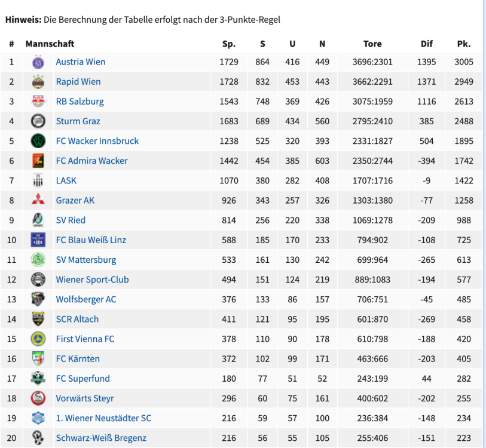Click the Pk. points column header

(463, 44)
